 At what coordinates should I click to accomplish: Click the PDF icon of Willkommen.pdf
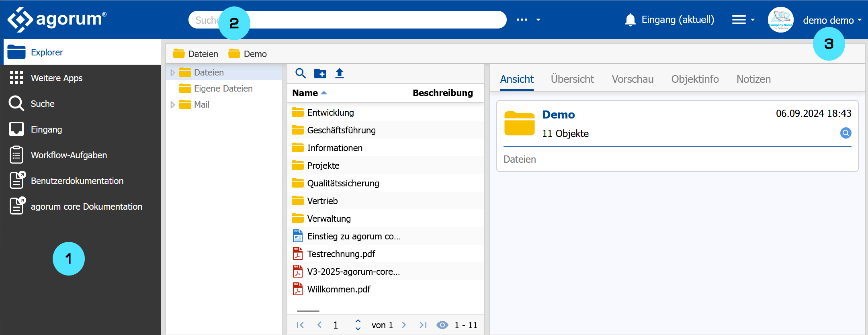(x=298, y=289)
